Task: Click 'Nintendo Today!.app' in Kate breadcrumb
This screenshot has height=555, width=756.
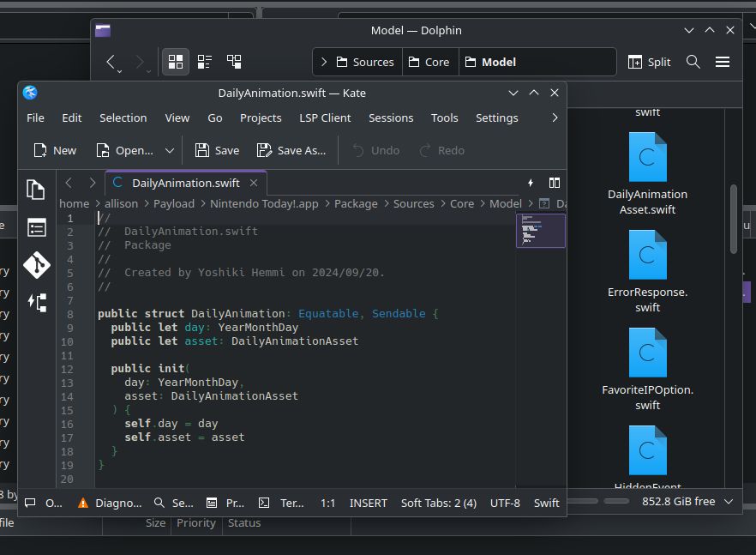Action: [x=264, y=204]
